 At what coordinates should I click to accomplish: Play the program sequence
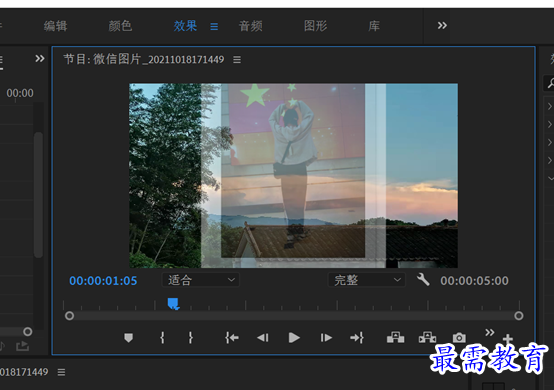coord(294,338)
